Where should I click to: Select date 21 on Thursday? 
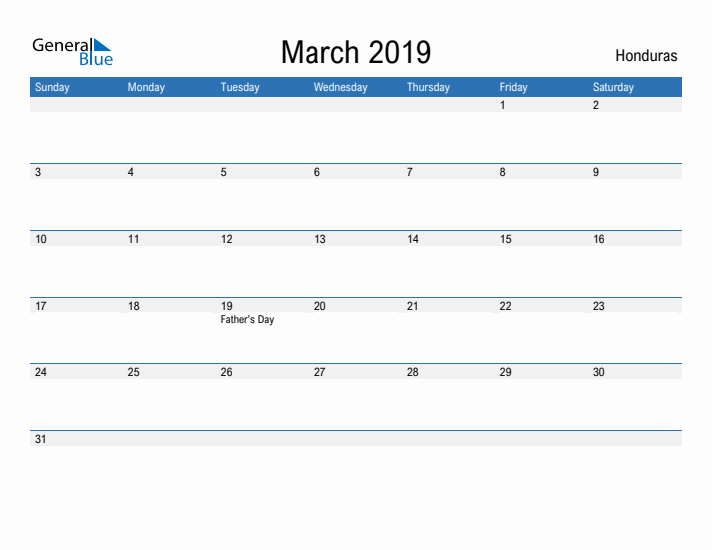pyautogui.click(x=413, y=306)
